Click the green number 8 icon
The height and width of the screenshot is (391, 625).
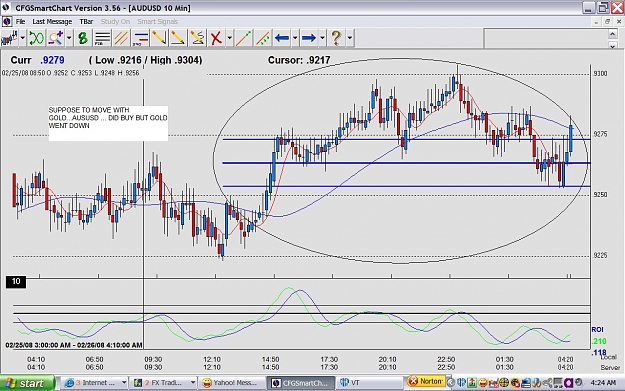pyautogui.click(x=83, y=38)
